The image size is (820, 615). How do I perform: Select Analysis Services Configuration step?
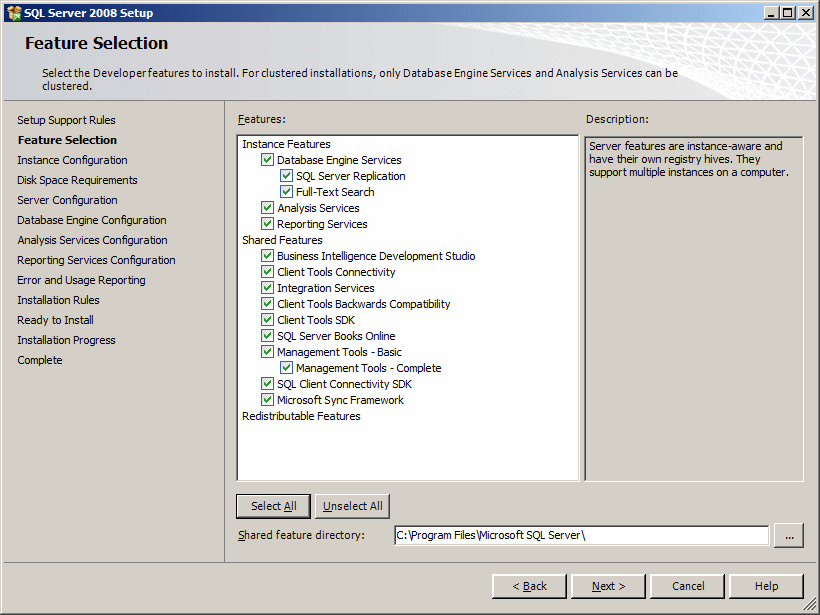point(93,240)
